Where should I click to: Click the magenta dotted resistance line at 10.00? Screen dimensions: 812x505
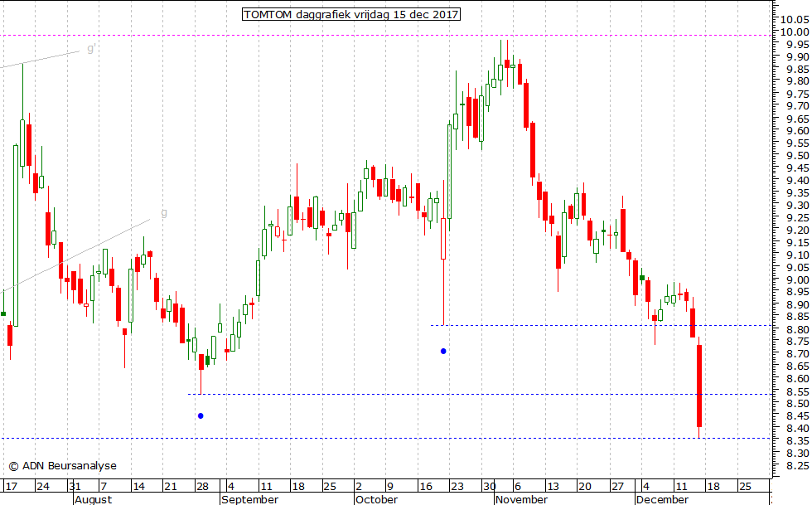386,36
